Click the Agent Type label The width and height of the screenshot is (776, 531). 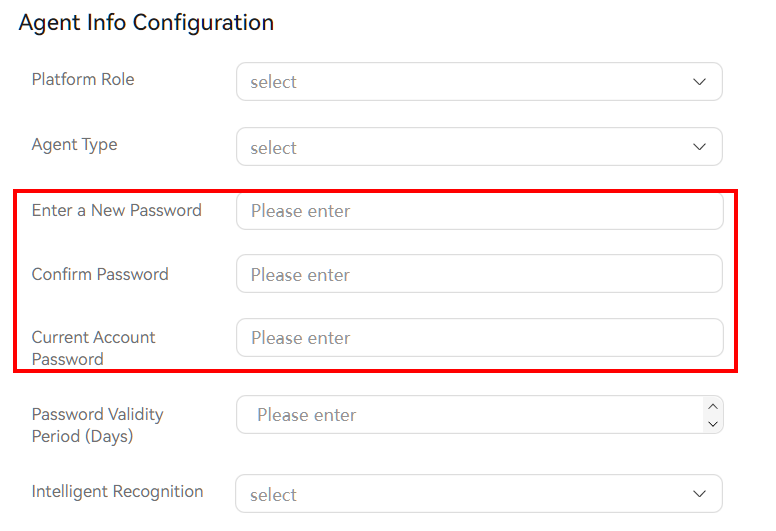tap(74, 144)
